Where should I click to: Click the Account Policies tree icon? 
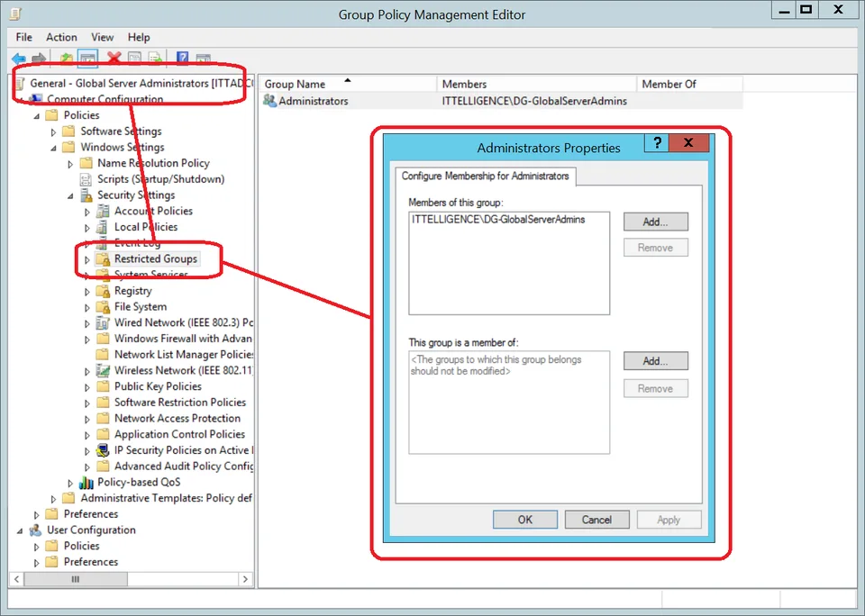pos(103,212)
